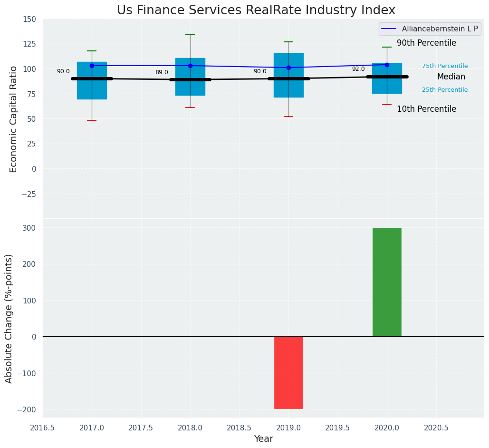Image resolution: width=489 pixels, height=448 pixels.
Task: Click the blue legend line sample
Action: (390, 29)
